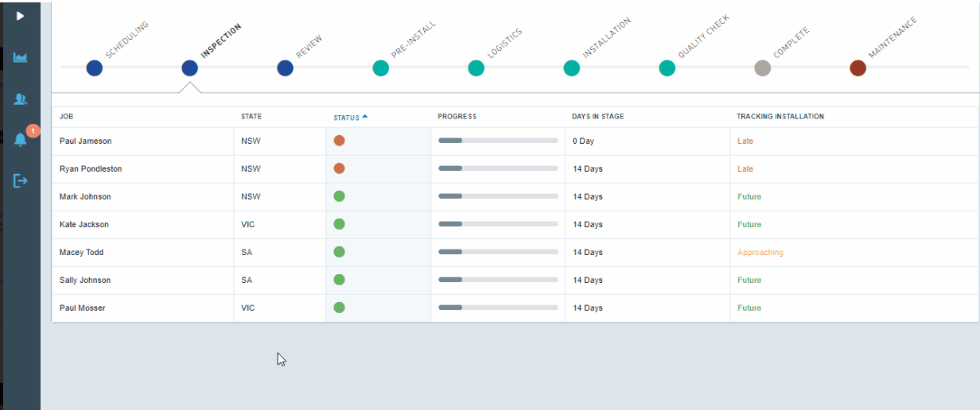Image resolution: width=980 pixels, height=410 pixels.
Task: Click the logout icon in the sidebar
Action: [x=21, y=181]
